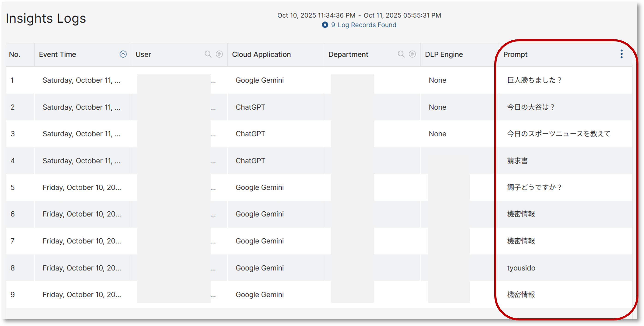Click the User column search icon
644x326 pixels.
[208, 54]
